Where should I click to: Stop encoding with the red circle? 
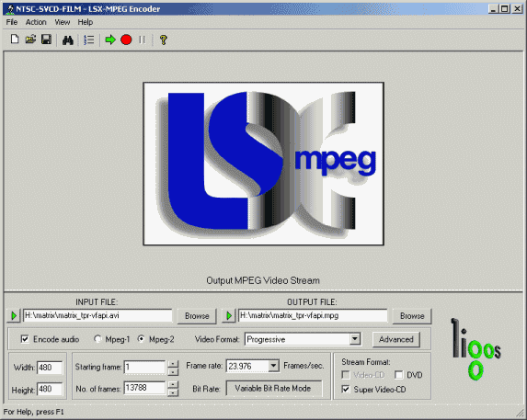(x=126, y=40)
